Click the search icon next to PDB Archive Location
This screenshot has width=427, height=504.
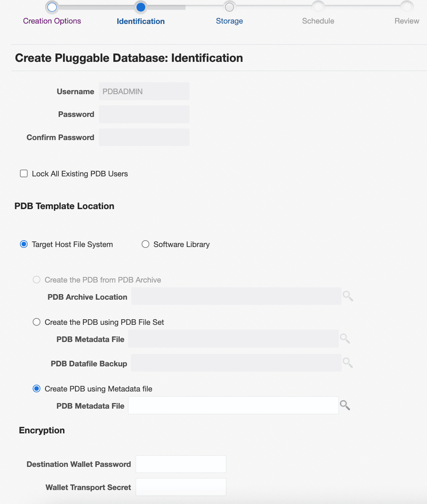(x=348, y=296)
